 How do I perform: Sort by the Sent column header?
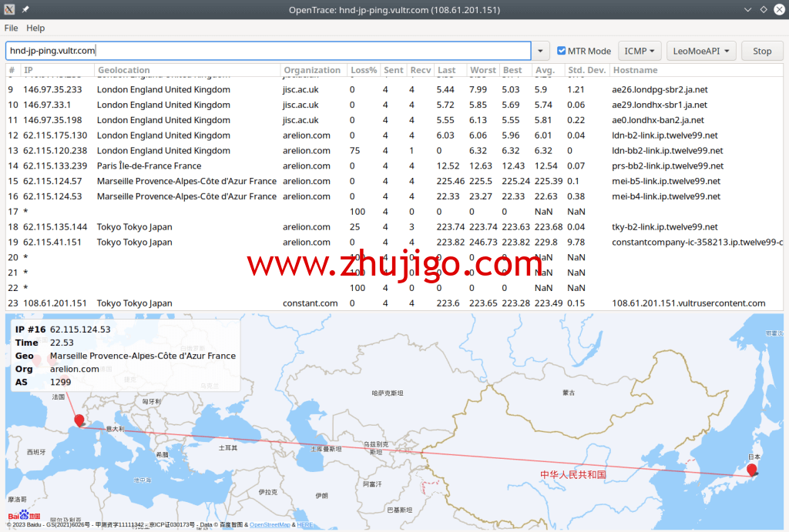tap(394, 70)
